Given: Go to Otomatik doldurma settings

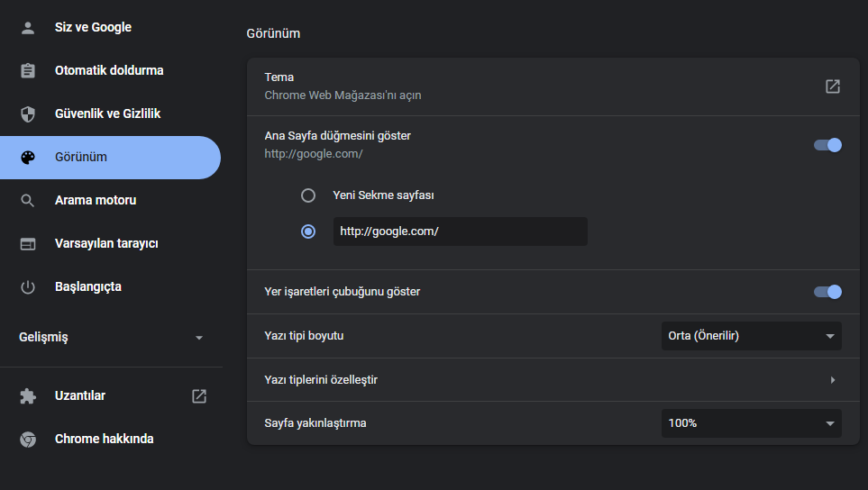Looking at the screenshot, I should coord(111,70).
